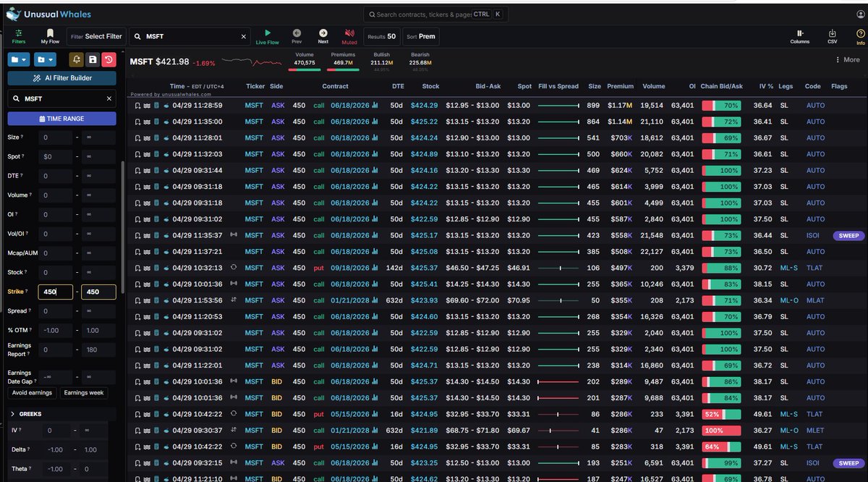Open the Select Filter dropdown
Screen dimensions: 868x482
[96, 36]
